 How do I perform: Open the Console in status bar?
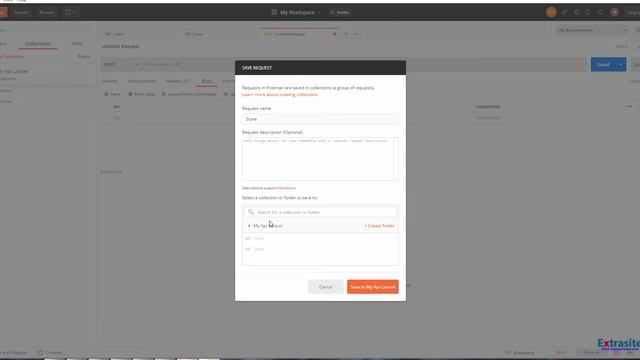[x=50, y=353]
